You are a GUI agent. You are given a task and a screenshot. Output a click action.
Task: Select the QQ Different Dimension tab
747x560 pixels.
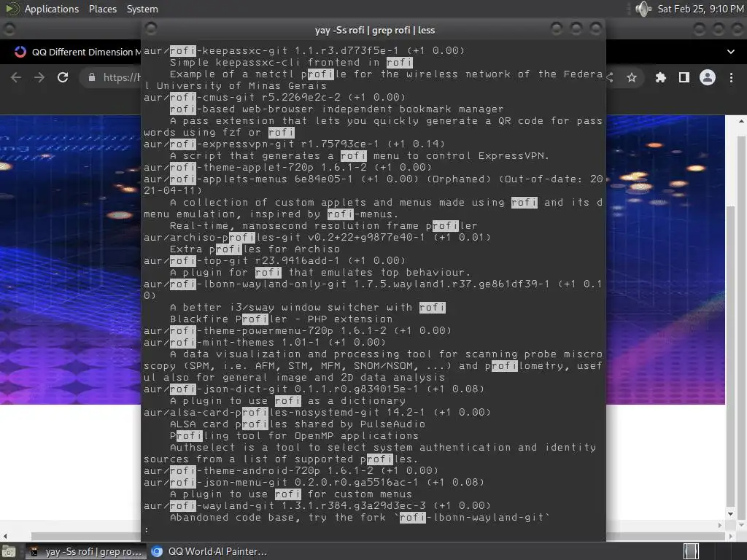[x=79, y=52]
